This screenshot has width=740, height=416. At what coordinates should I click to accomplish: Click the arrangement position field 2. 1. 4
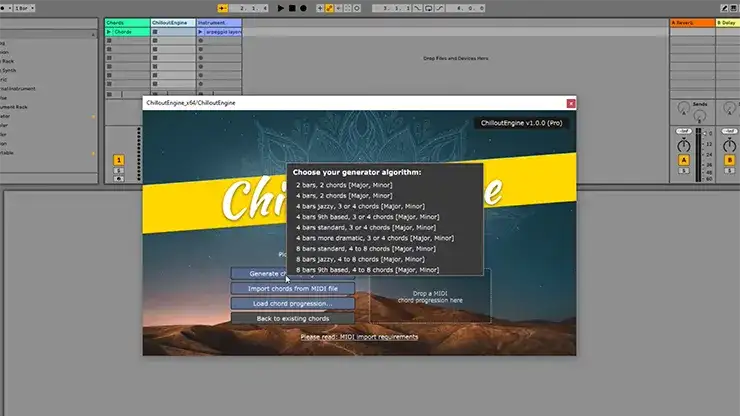coord(249,8)
